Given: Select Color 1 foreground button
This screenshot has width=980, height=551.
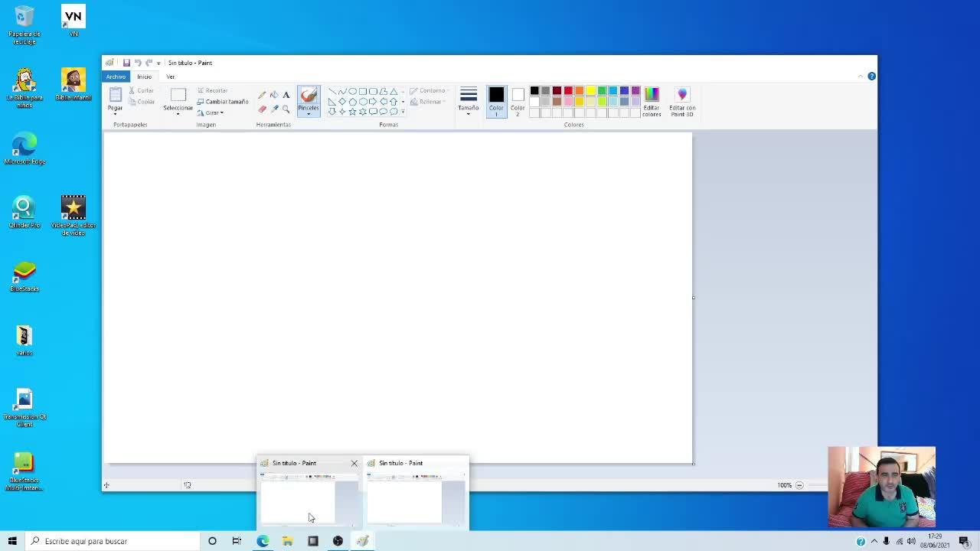Looking at the screenshot, I should (x=496, y=101).
